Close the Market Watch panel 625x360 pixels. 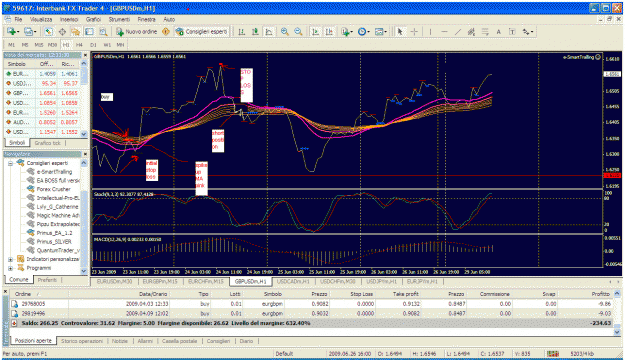(85, 55)
